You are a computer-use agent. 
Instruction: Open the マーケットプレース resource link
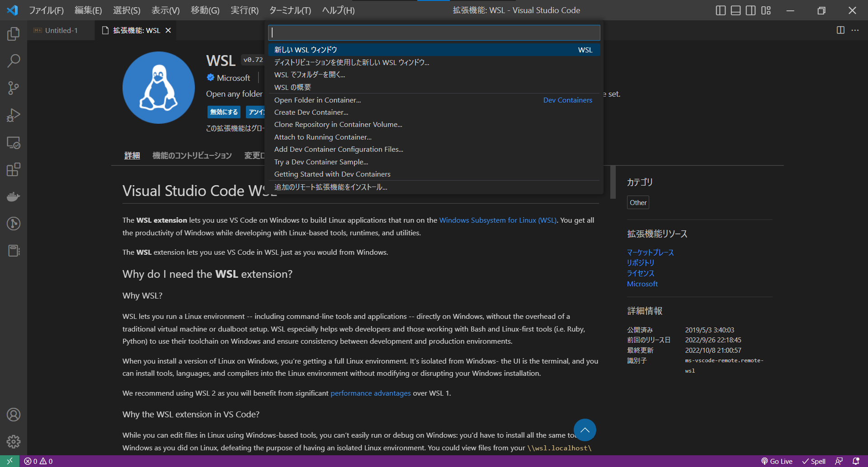pos(650,252)
